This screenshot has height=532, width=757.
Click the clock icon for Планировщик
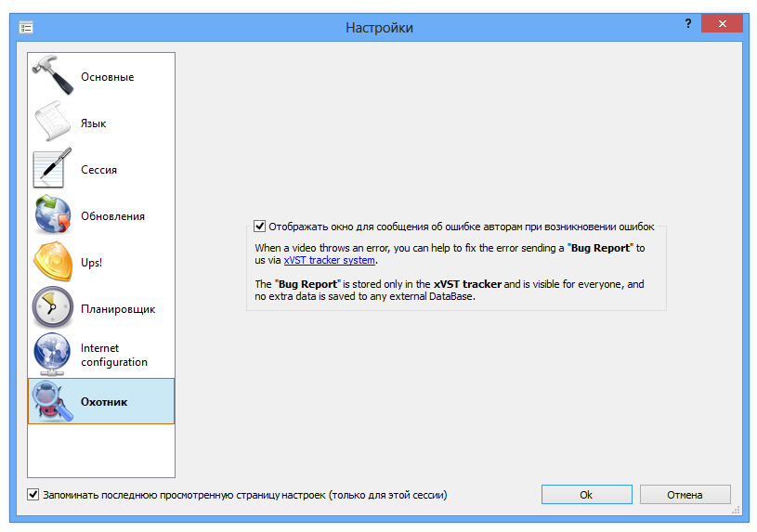(x=53, y=307)
